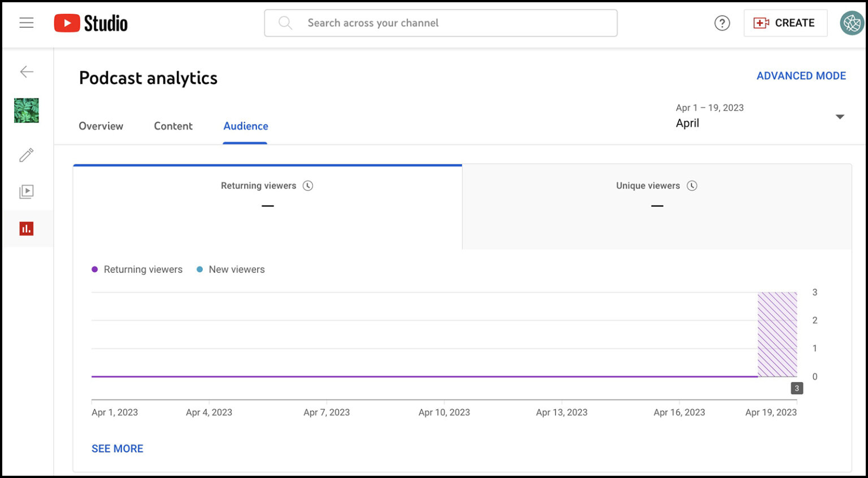Click the 'Apr 16, 2023' axis label
This screenshot has width=868, height=478.
pyautogui.click(x=679, y=412)
